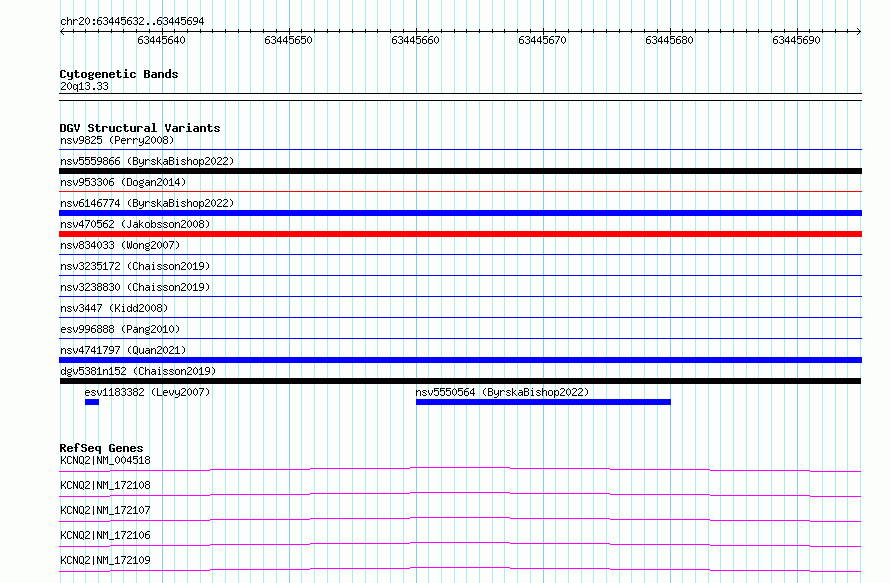Click ruler position 63445640

coord(161,40)
